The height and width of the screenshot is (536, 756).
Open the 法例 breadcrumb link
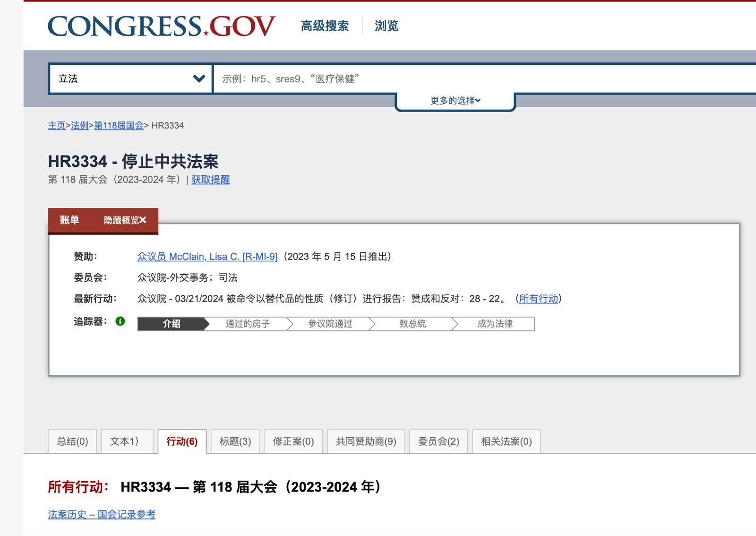pyautogui.click(x=79, y=126)
